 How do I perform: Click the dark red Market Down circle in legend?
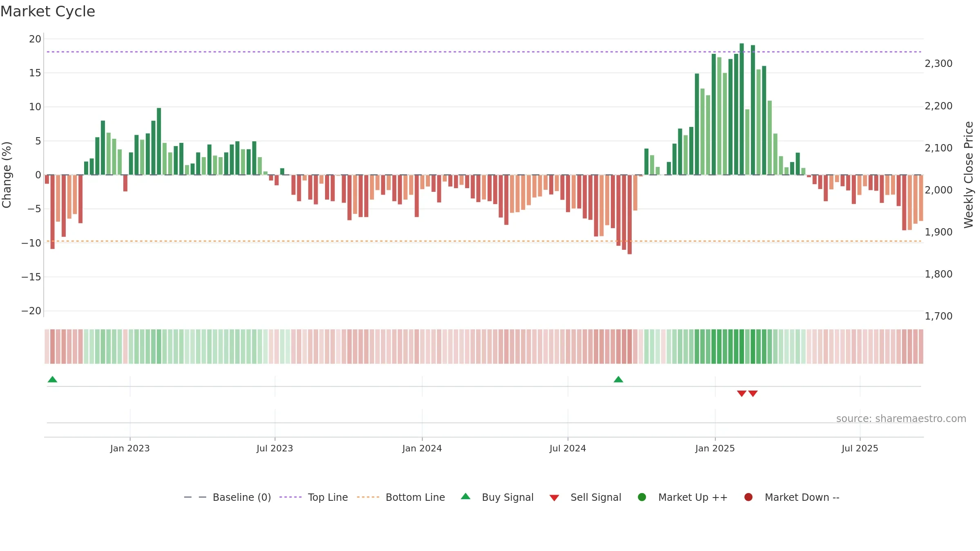(x=748, y=497)
